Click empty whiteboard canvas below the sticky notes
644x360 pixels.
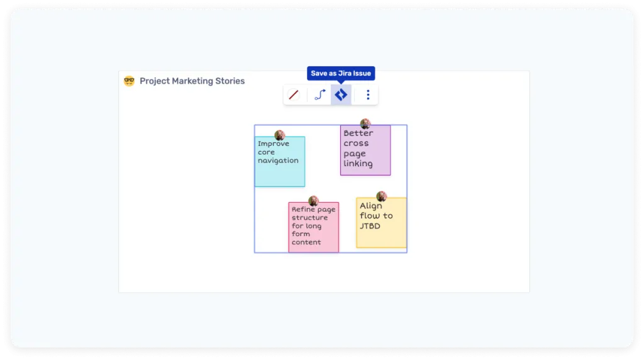point(327,274)
